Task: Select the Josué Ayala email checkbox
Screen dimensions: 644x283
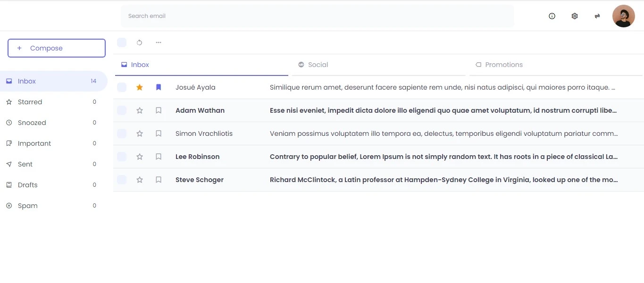Action: pos(122,87)
